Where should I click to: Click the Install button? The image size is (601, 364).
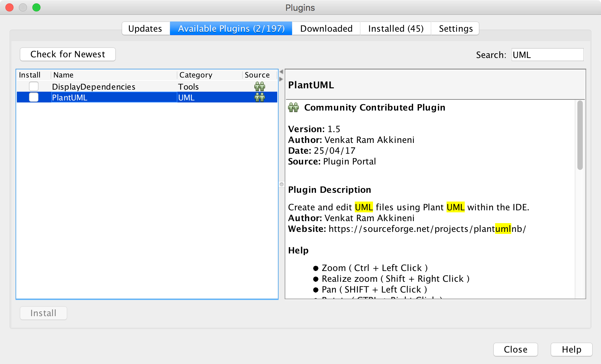(43, 313)
